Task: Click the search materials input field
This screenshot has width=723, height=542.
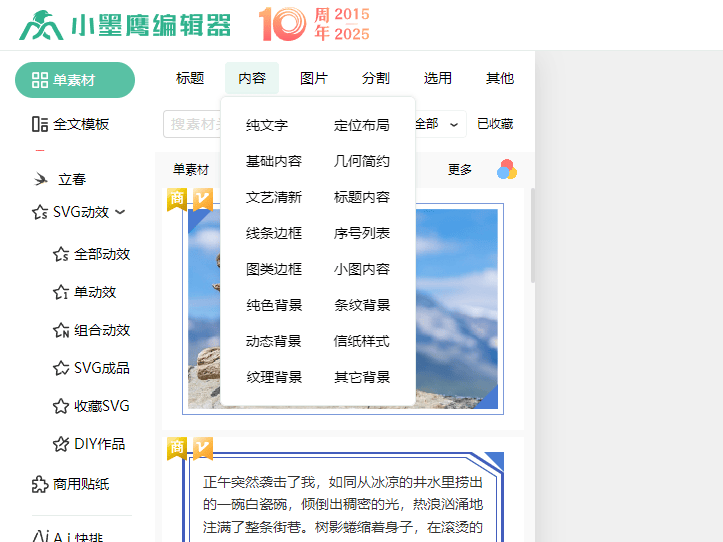Action: tap(195, 124)
